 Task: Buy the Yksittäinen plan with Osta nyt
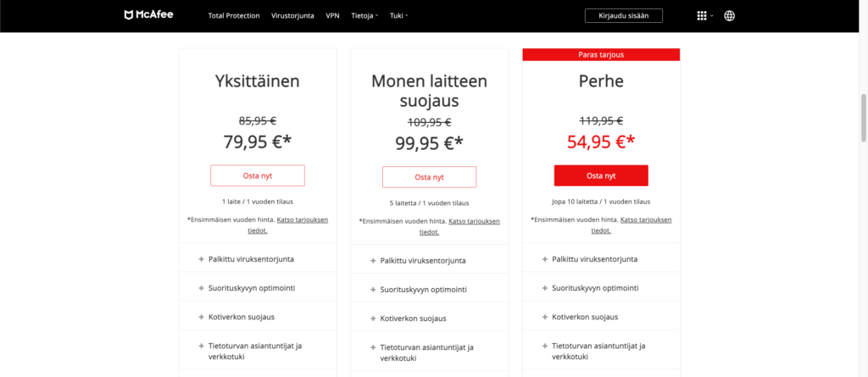[258, 175]
